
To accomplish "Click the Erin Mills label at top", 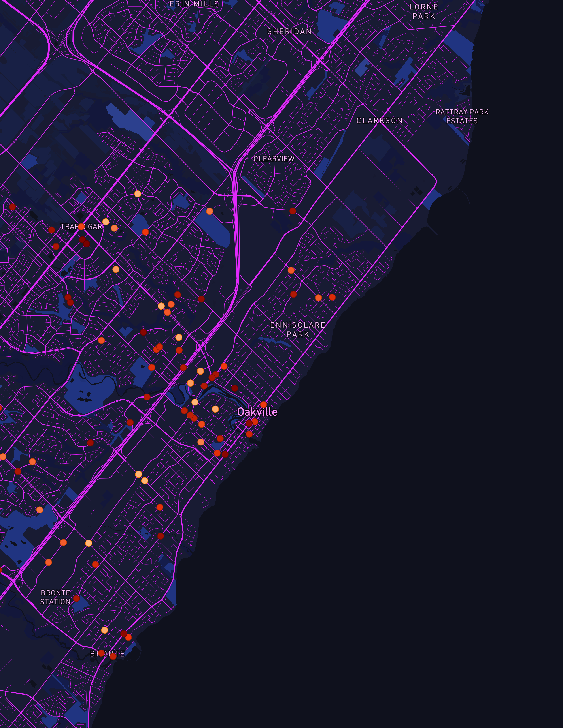I will pos(194,4).
